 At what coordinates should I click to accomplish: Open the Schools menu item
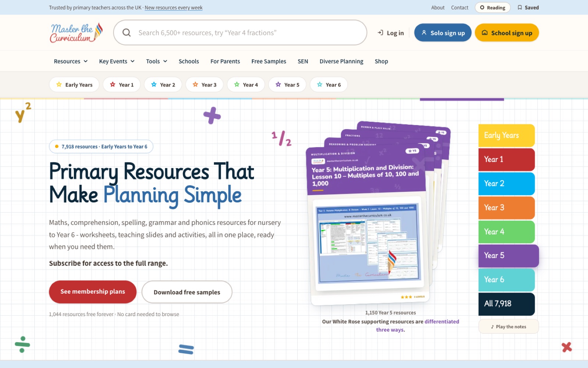(189, 61)
